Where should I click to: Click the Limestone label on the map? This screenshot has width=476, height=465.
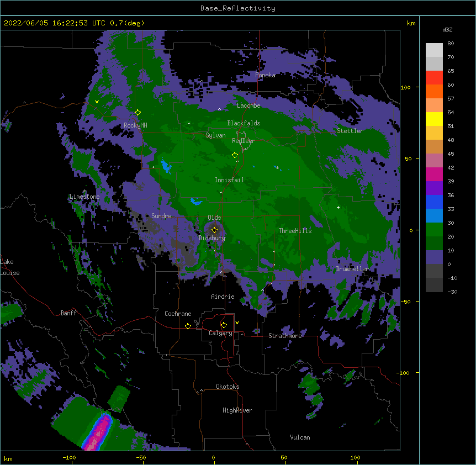pyautogui.click(x=84, y=197)
